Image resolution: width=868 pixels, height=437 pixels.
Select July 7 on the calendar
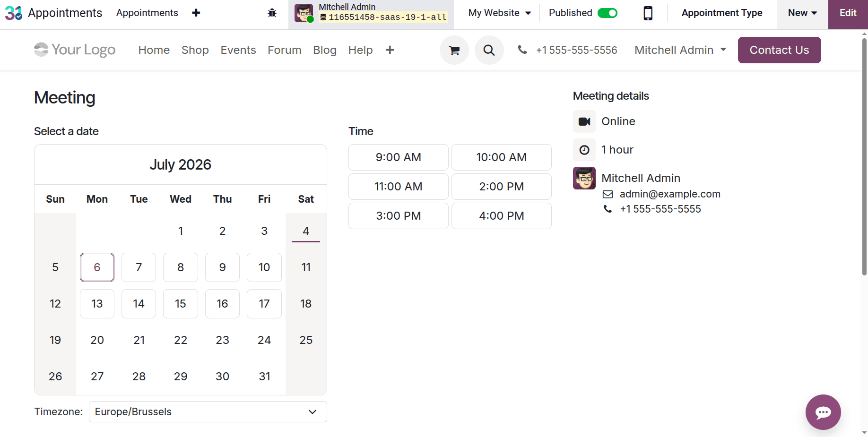pyautogui.click(x=139, y=267)
